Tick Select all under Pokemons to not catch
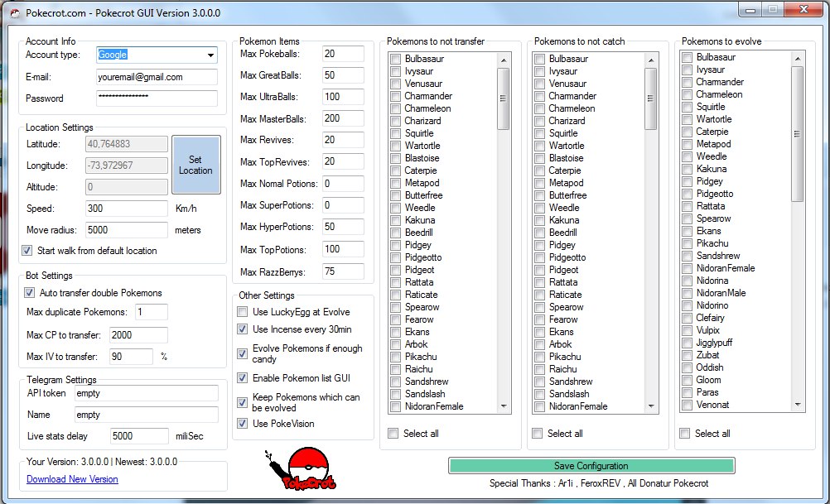 539,434
